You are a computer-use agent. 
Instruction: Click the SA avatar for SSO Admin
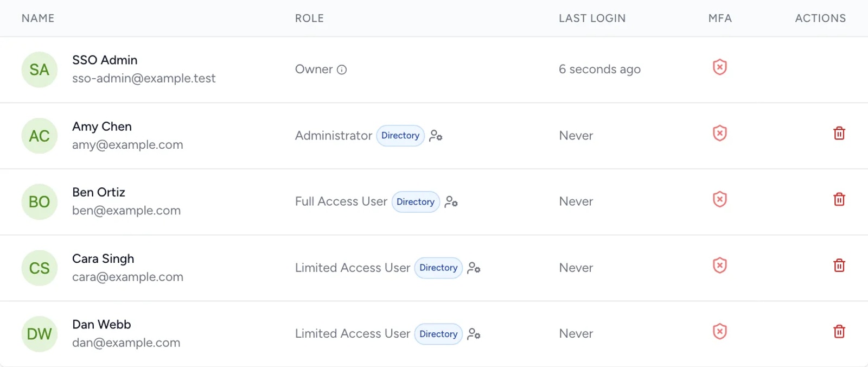[39, 69]
